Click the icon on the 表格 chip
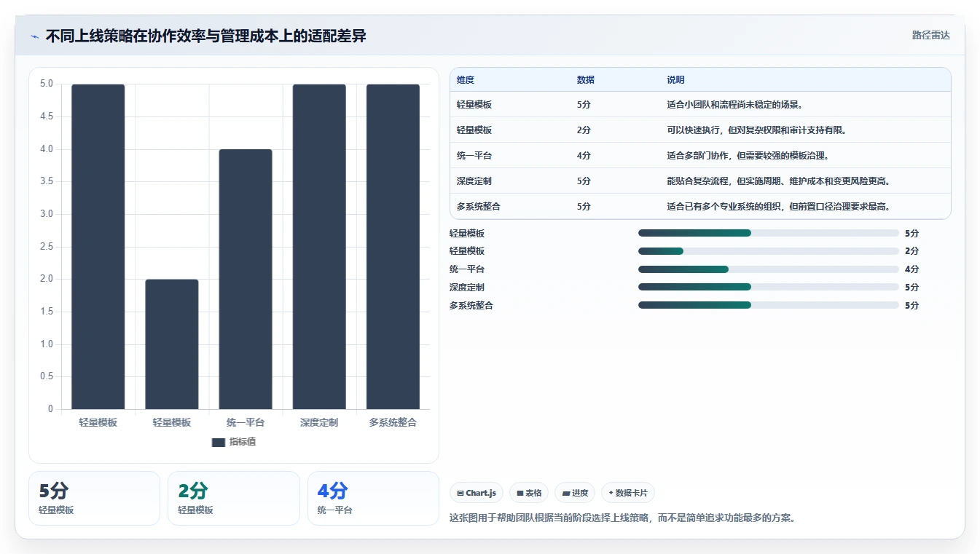 tap(520, 493)
